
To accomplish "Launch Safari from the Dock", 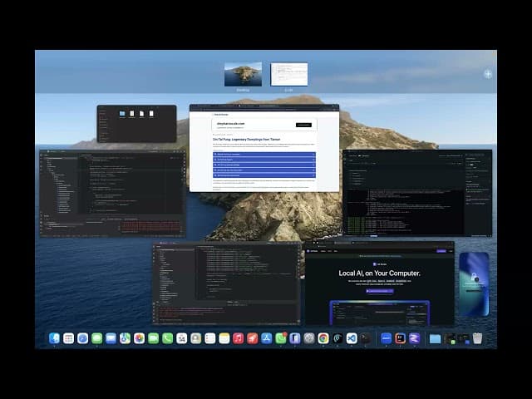I will coord(82,338).
